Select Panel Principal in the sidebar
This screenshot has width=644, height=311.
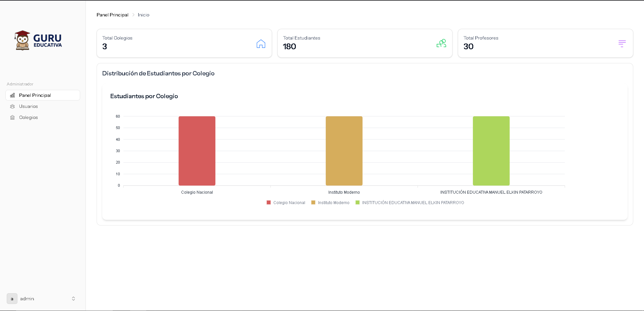tap(35, 95)
